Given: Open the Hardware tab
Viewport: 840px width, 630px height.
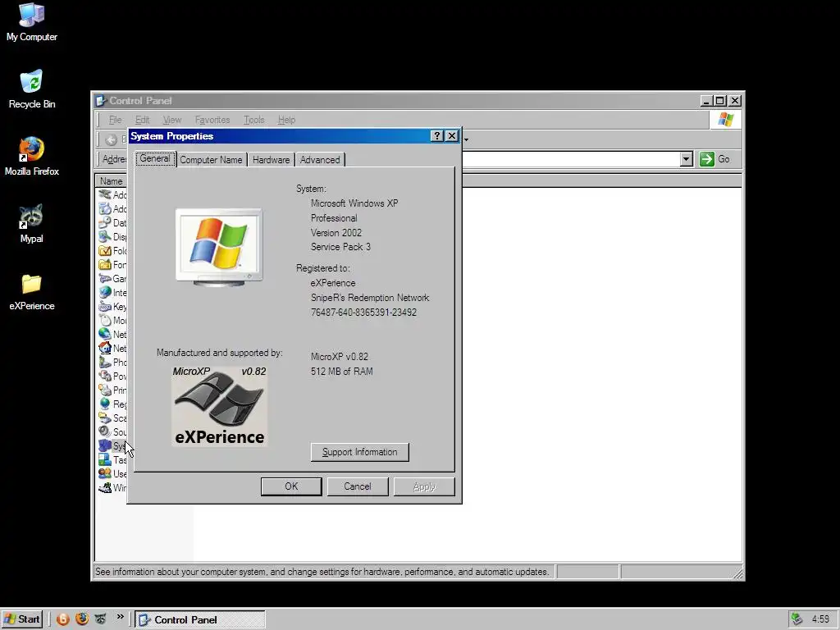Looking at the screenshot, I should coord(271,160).
